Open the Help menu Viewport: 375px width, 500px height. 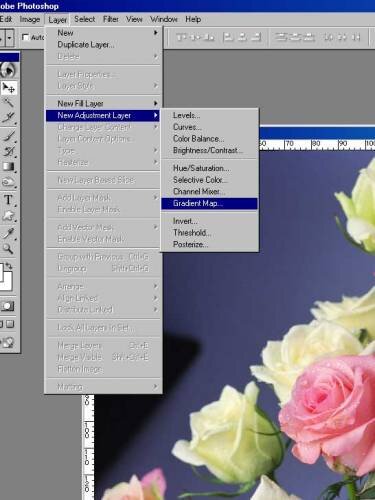(x=193, y=19)
